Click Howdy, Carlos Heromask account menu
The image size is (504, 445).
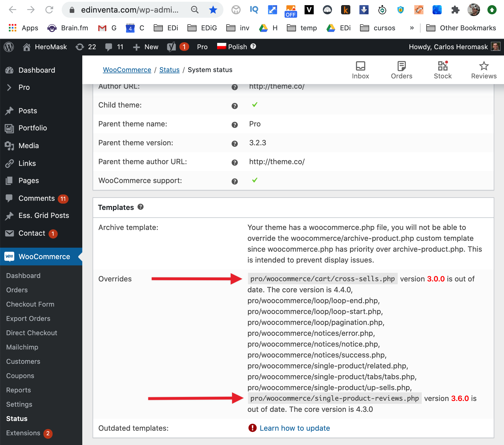click(455, 47)
